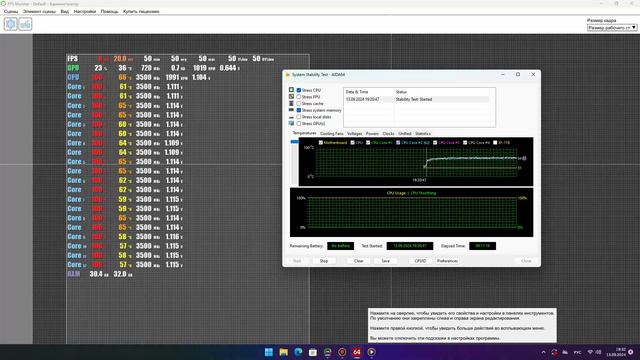640x360 pixels.
Task: Open the Windows Start menu
Action: (269, 352)
